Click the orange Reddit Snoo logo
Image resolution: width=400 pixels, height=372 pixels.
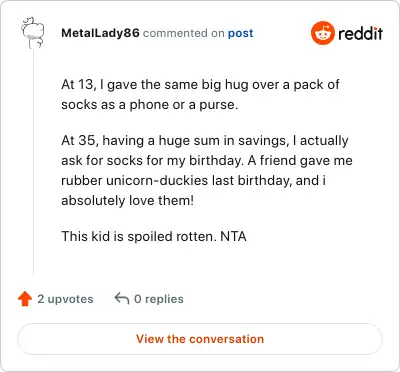(322, 33)
